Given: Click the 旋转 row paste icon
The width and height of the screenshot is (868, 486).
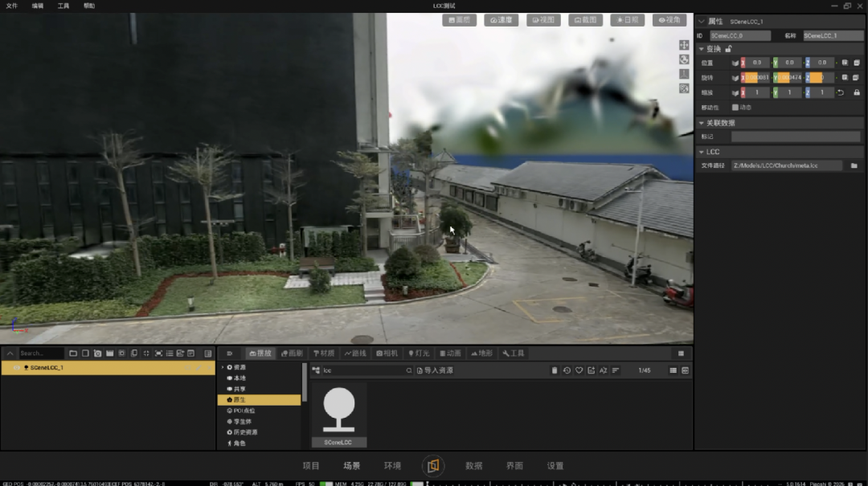Looking at the screenshot, I should tap(857, 77).
